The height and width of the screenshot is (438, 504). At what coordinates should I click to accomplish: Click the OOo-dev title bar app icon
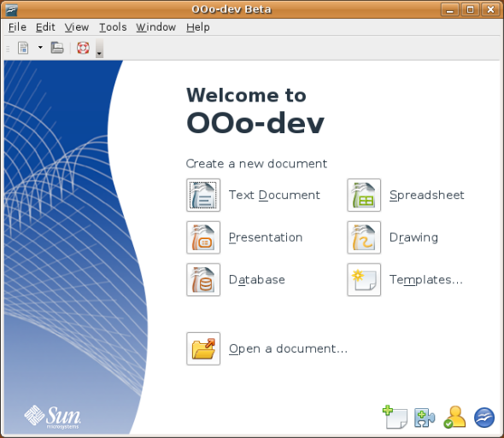12,9
